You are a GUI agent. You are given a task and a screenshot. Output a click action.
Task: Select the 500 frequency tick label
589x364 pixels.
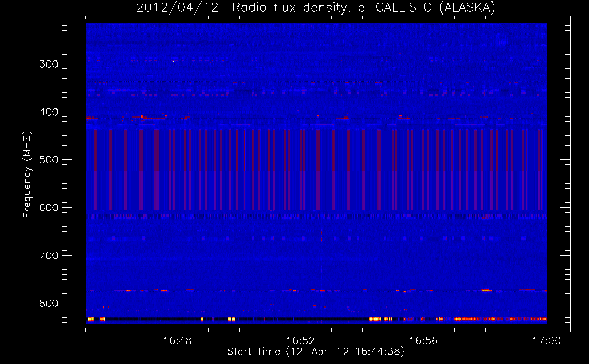point(49,160)
